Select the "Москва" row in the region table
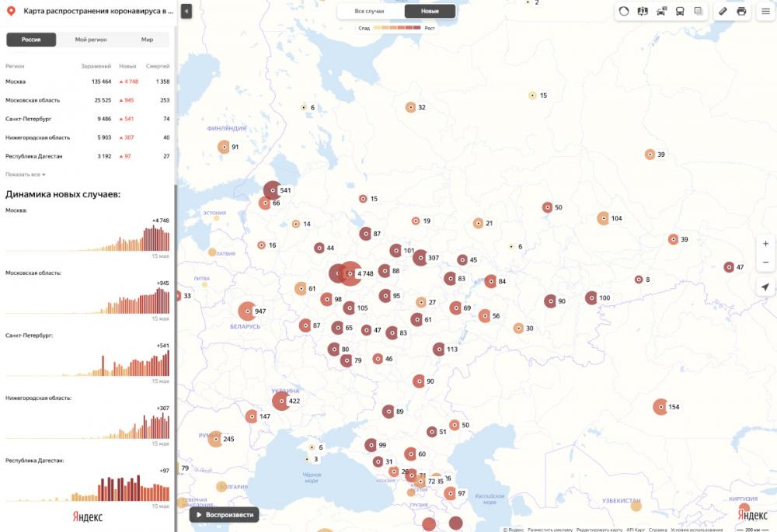 (x=87, y=82)
